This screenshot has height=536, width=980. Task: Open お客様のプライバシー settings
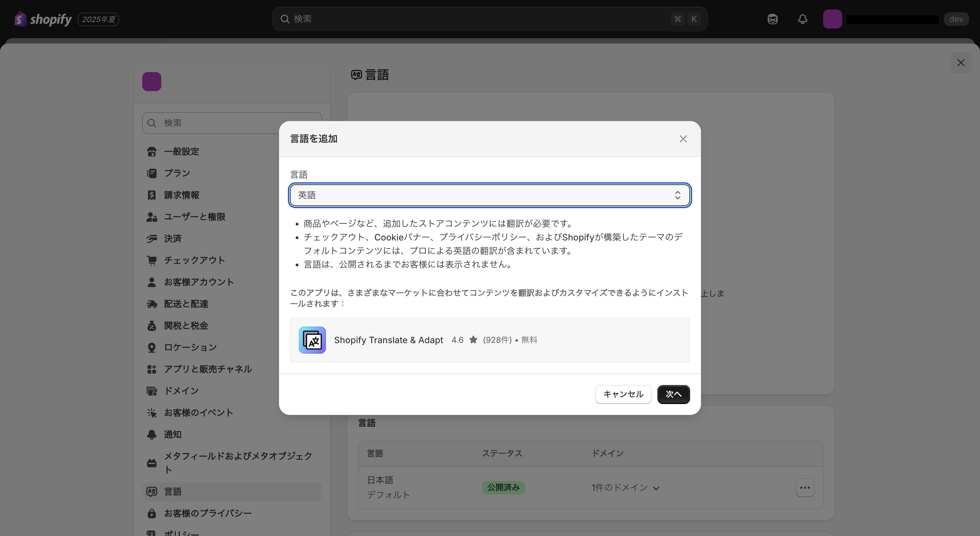(232, 513)
